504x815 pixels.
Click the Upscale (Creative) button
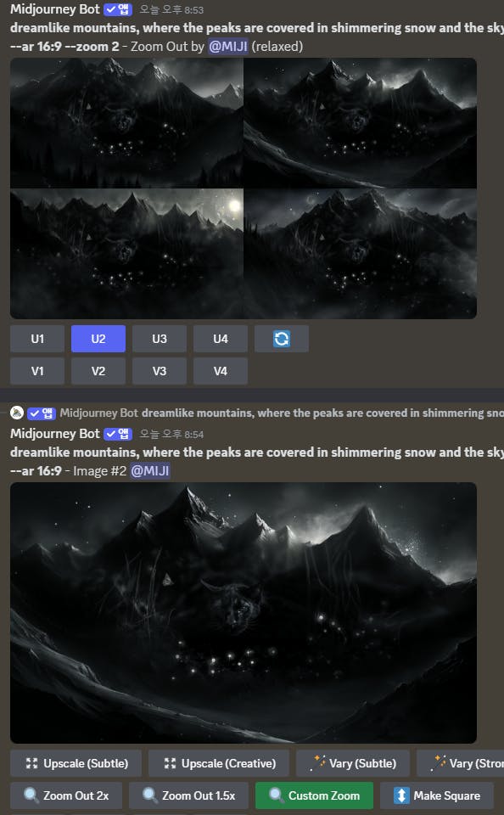pos(219,763)
